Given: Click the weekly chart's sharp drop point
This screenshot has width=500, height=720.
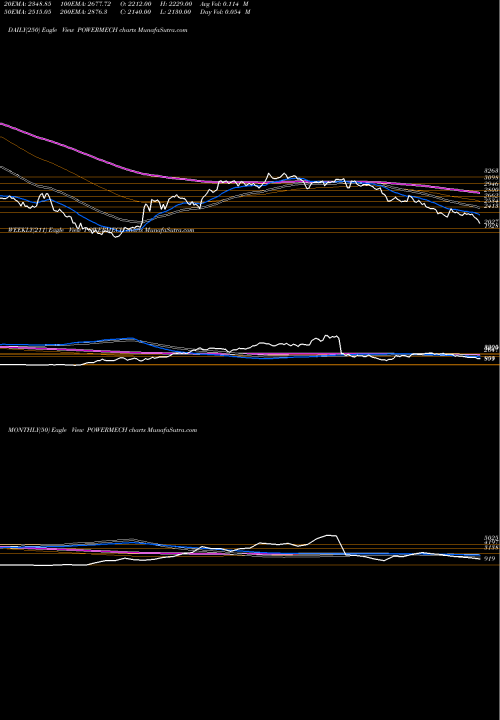Looking at the screenshot, I should [x=340, y=344].
